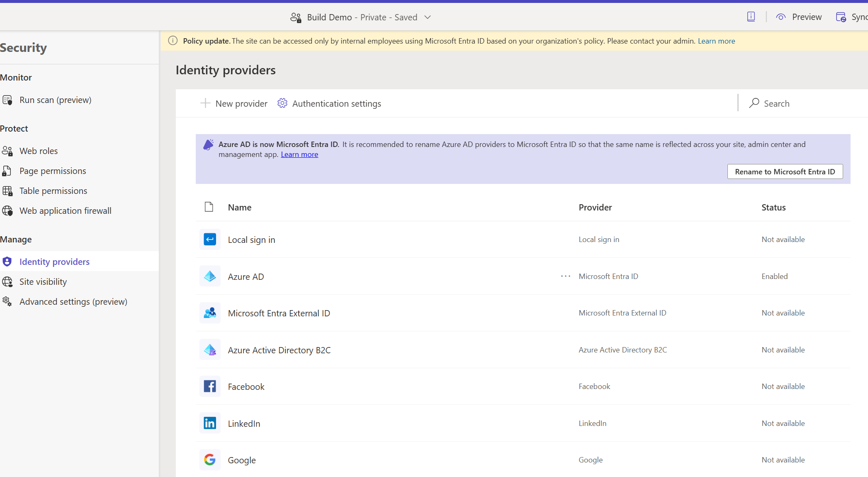Click the Page permissions icon
The height and width of the screenshot is (477, 868).
click(7, 171)
